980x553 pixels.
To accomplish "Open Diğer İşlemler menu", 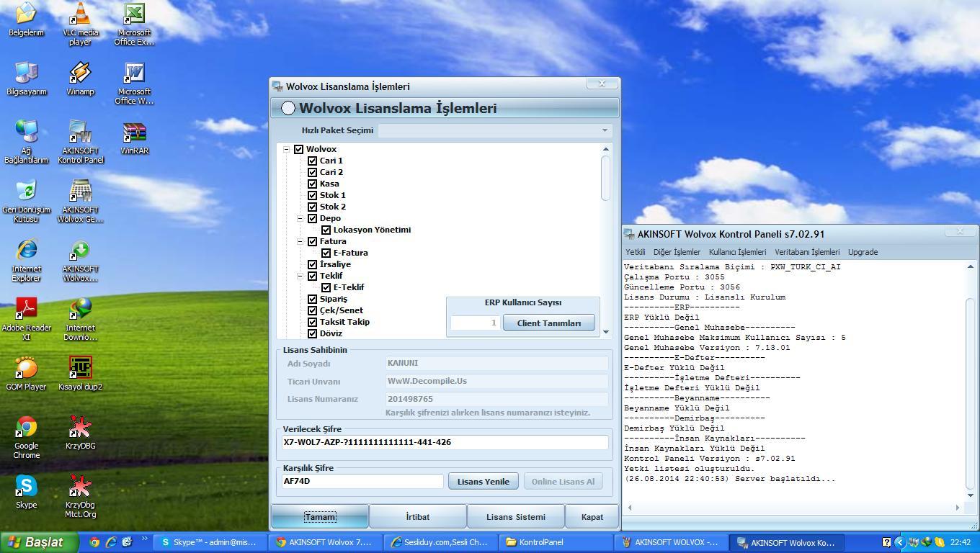I will pyautogui.click(x=677, y=252).
